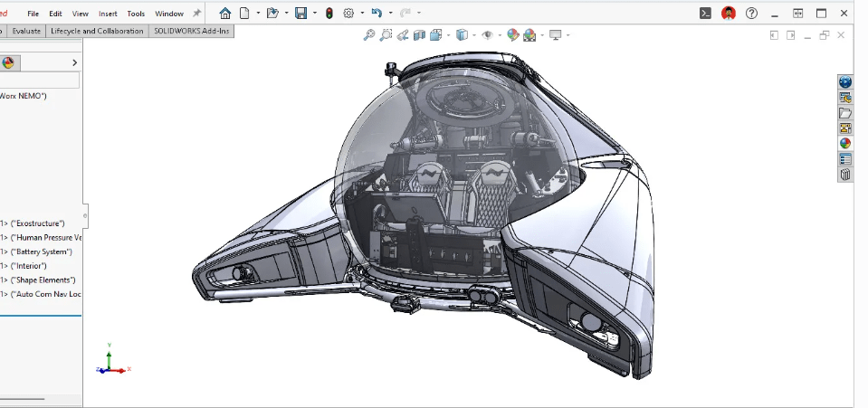Viewport: 868px width, 408px height.
Task: Open the command prompt console icon
Action: click(705, 14)
